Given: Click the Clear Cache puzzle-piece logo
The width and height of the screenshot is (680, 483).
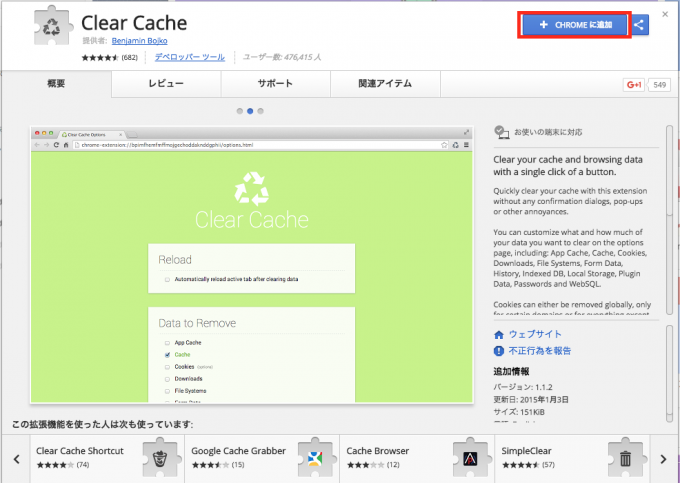Looking at the screenshot, I should (52, 26).
